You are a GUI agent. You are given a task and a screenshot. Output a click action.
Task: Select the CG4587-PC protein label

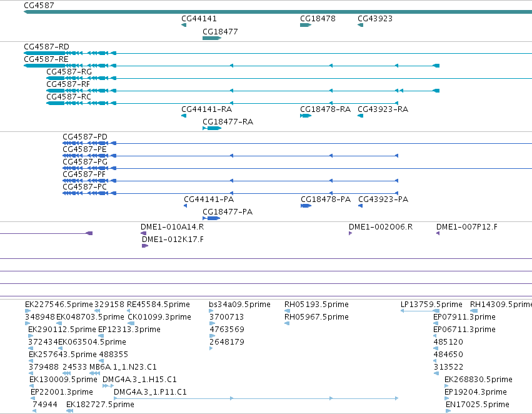pyautogui.click(x=84, y=187)
